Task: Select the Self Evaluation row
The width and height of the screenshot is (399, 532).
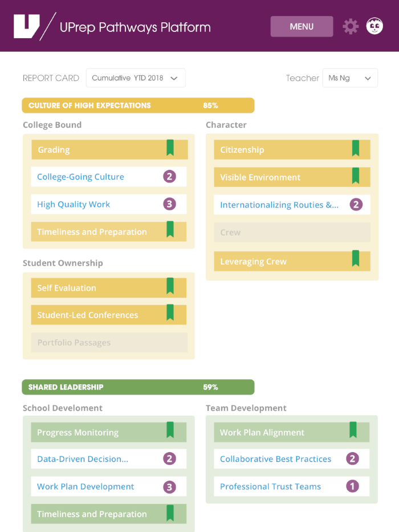Action: point(109,288)
